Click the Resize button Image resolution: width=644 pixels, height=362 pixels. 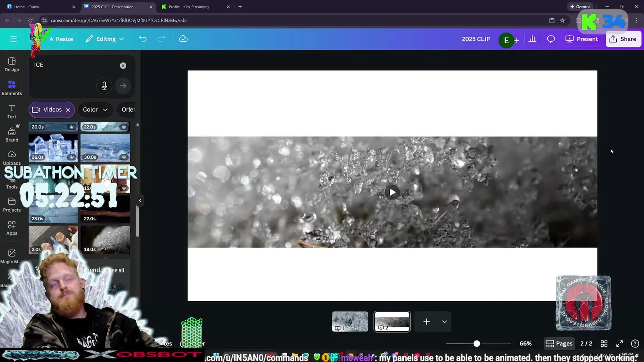click(x=60, y=39)
